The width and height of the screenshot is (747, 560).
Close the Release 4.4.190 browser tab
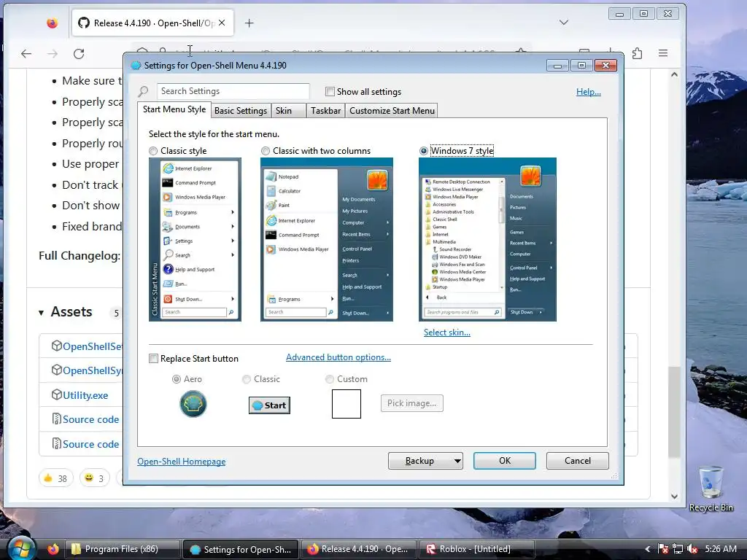tap(222, 23)
